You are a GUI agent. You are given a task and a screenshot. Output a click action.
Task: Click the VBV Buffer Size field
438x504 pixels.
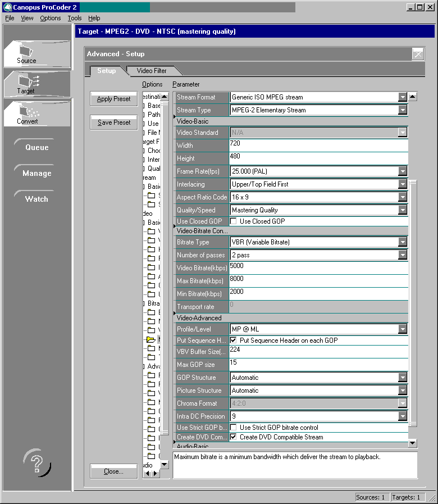pyautogui.click(x=318, y=351)
